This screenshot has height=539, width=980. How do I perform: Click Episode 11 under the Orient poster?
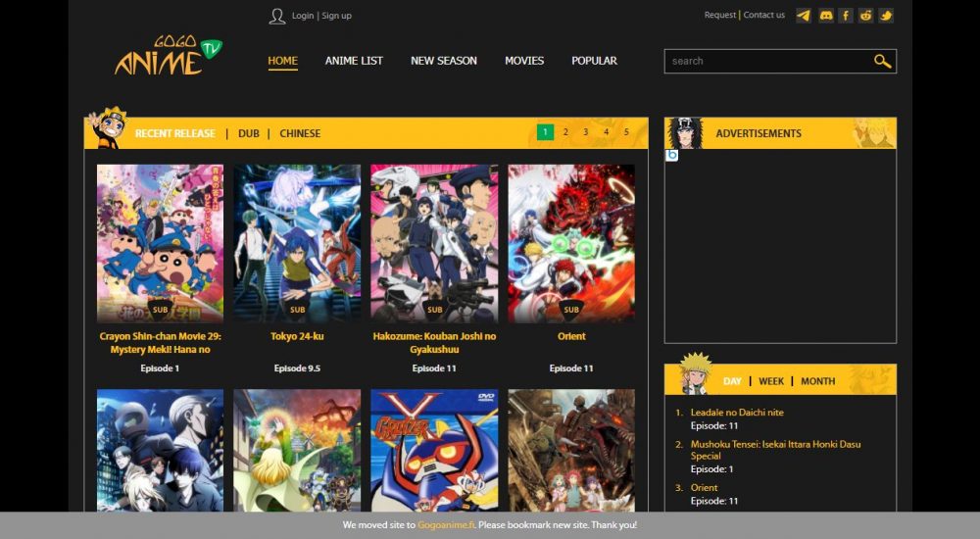pos(571,368)
